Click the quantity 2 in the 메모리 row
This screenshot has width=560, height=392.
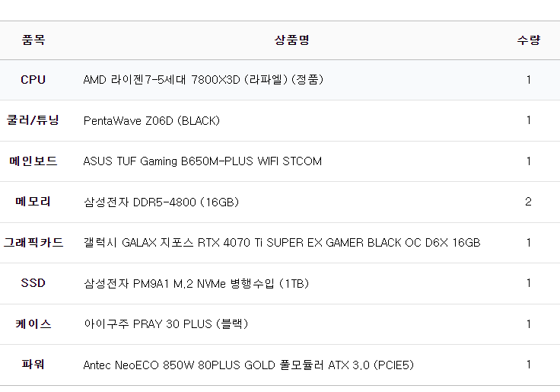tap(528, 202)
